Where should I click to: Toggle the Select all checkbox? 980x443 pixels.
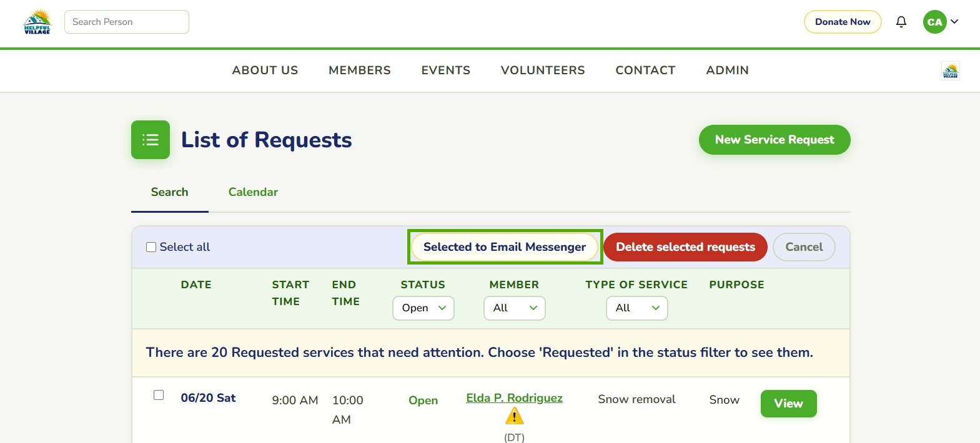click(x=151, y=247)
